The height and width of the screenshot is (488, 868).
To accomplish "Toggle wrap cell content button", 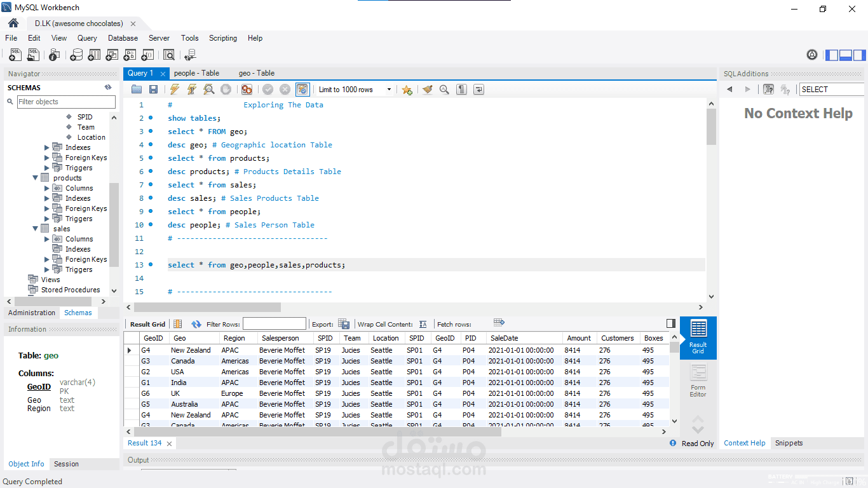I will pyautogui.click(x=423, y=324).
